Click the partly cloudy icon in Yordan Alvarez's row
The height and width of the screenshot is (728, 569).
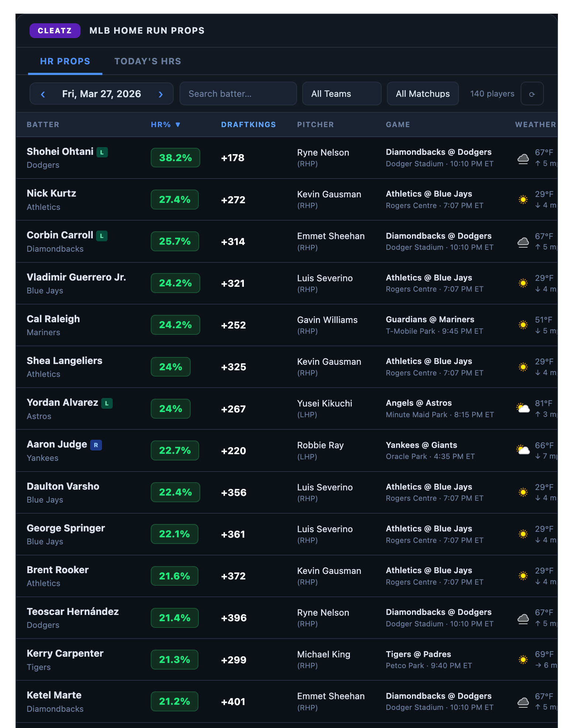523,408
